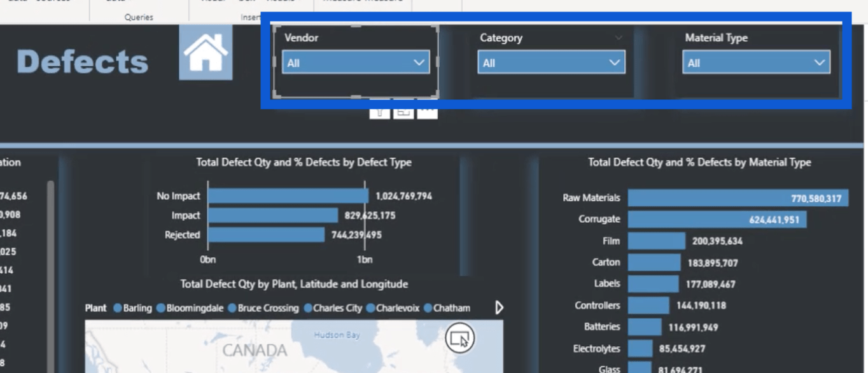This screenshot has width=868, height=373.
Task: Select the Raw Materials bar
Action: [x=738, y=198]
